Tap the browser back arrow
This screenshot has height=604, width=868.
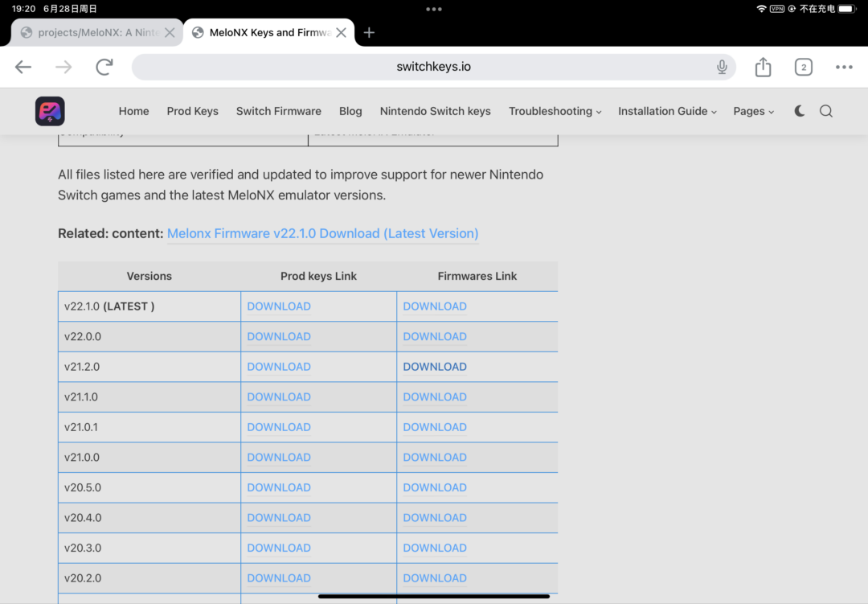pos(23,67)
